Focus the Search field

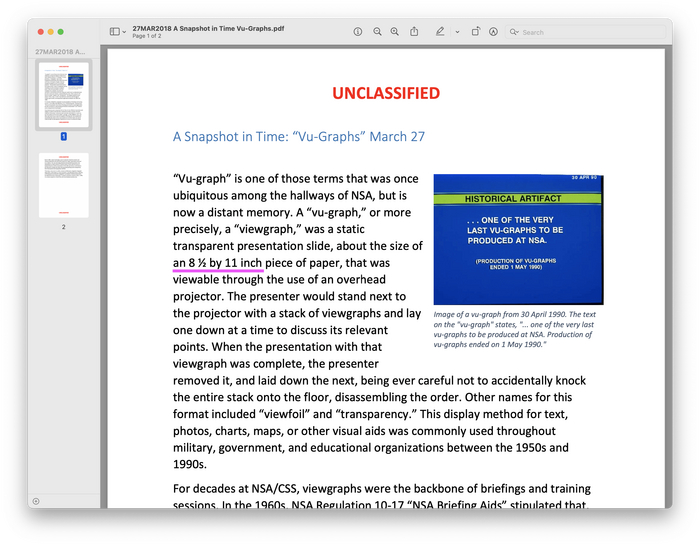point(585,32)
